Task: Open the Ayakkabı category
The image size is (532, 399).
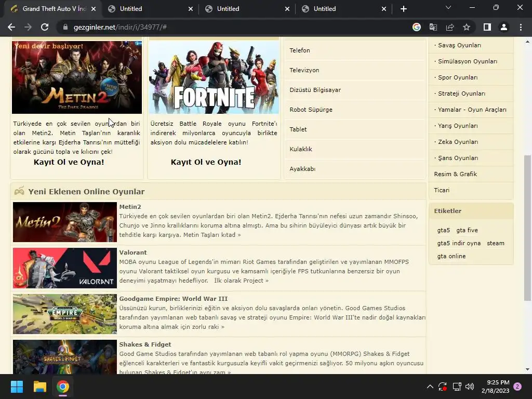Action: tap(354, 169)
